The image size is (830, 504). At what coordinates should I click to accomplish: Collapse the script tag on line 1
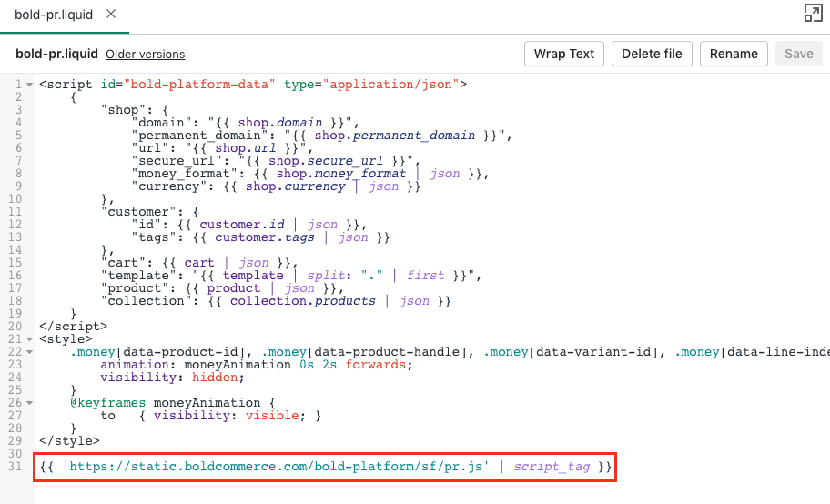[x=31, y=85]
